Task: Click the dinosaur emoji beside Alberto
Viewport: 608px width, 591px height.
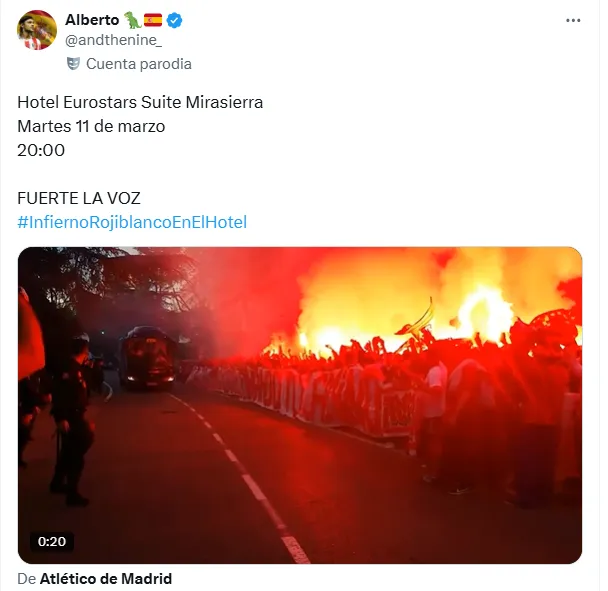Action: pyautogui.click(x=132, y=20)
